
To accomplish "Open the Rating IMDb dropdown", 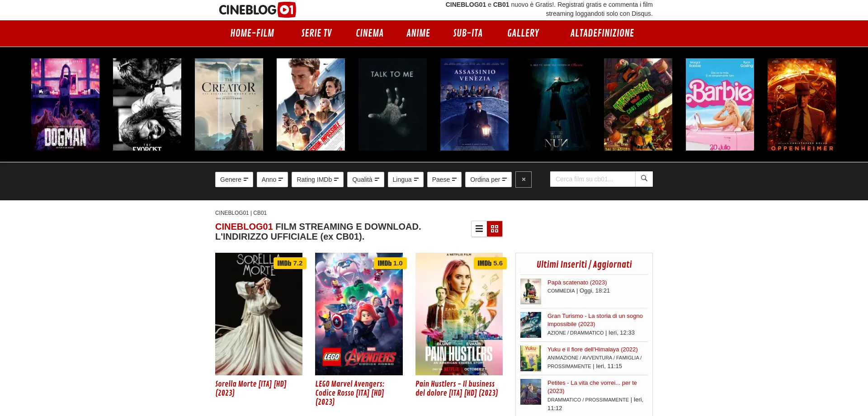I will click(317, 180).
